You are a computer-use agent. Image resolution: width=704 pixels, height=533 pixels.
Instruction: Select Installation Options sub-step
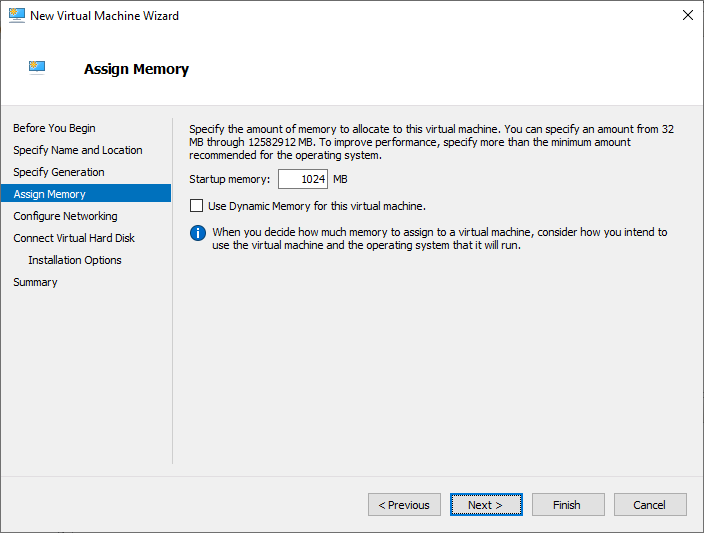75,260
